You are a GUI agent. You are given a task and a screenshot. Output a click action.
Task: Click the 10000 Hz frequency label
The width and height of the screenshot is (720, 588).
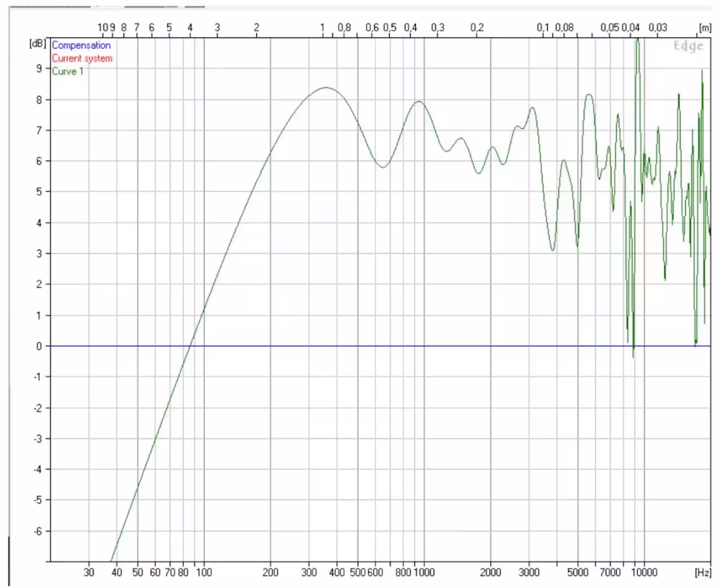point(644,572)
